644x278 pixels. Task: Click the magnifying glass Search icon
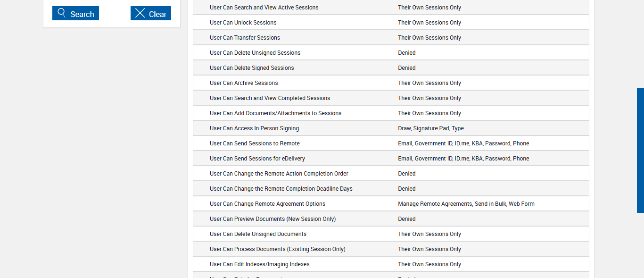click(x=62, y=13)
